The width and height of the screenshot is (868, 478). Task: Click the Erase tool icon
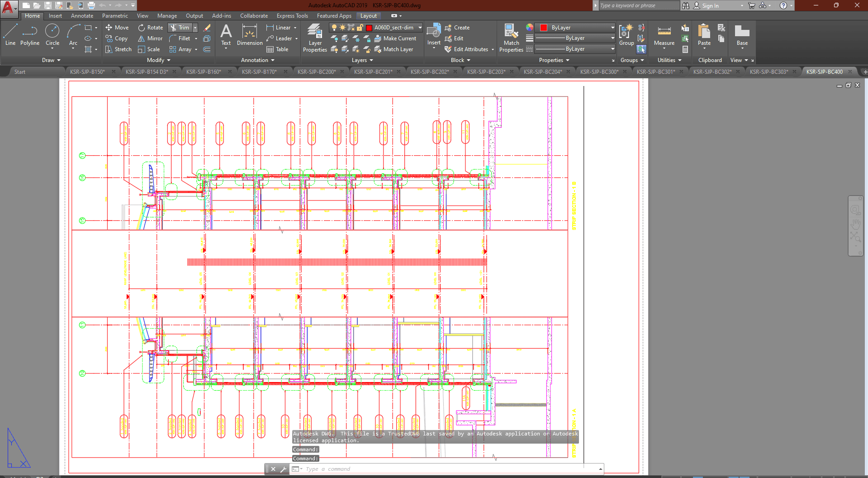pos(207,28)
